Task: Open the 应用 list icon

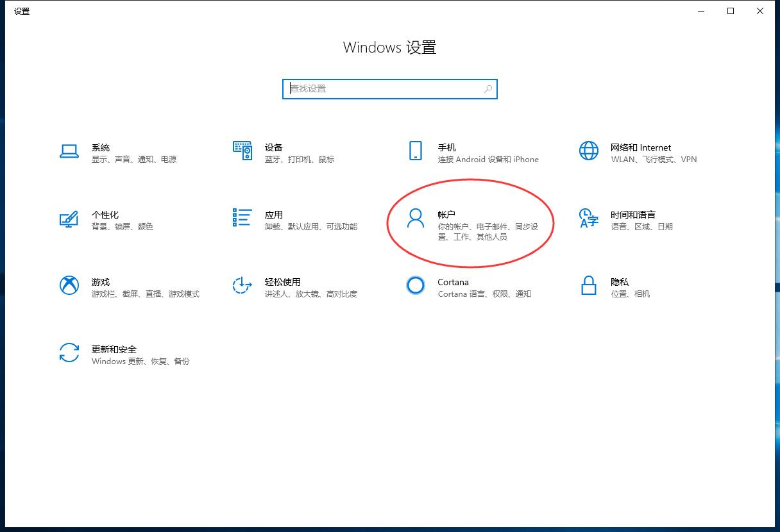Action: click(242, 218)
